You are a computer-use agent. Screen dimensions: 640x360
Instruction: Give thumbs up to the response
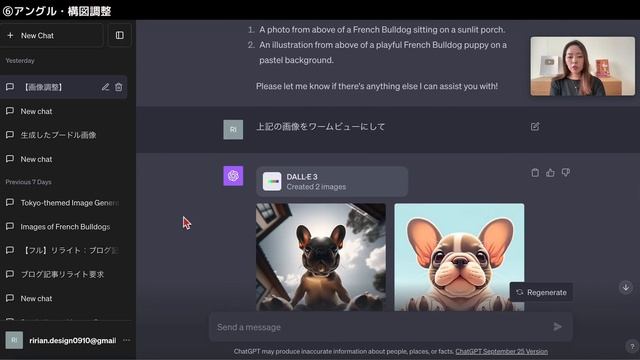(x=550, y=173)
